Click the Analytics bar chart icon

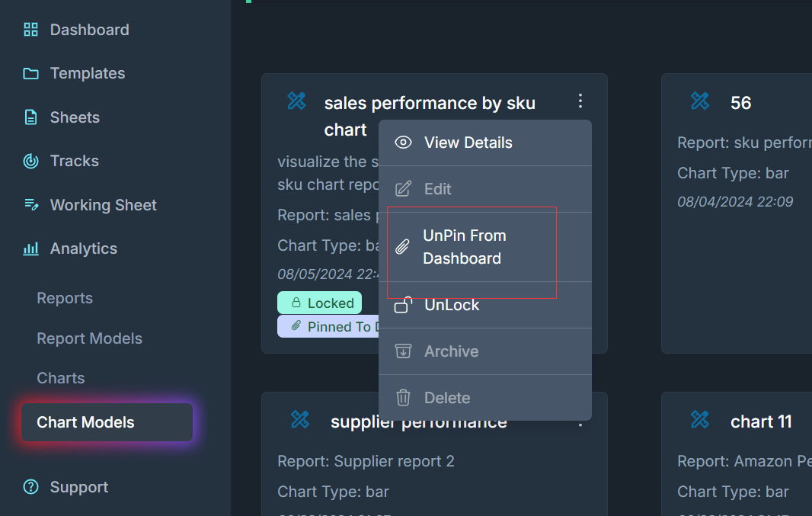click(31, 248)
